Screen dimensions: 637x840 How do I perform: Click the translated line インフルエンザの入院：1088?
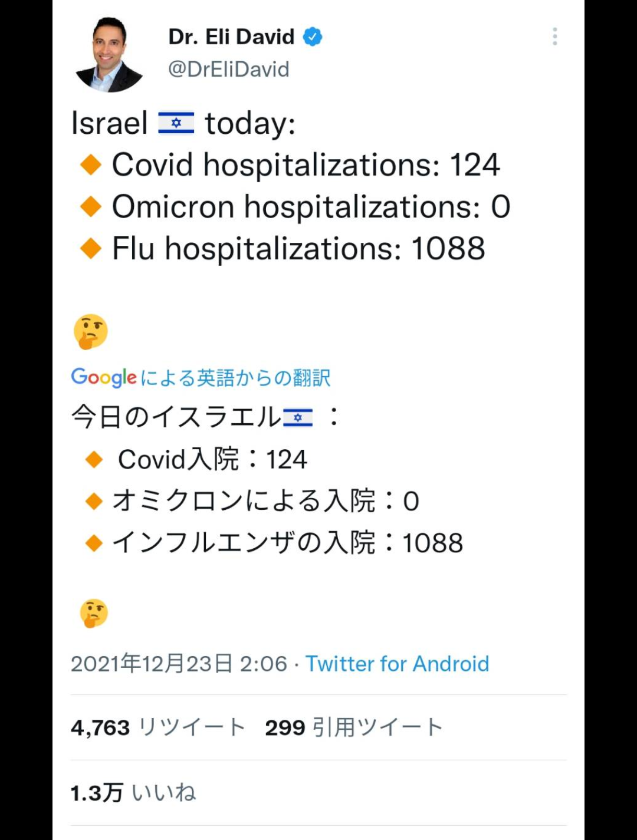(287, 543)
